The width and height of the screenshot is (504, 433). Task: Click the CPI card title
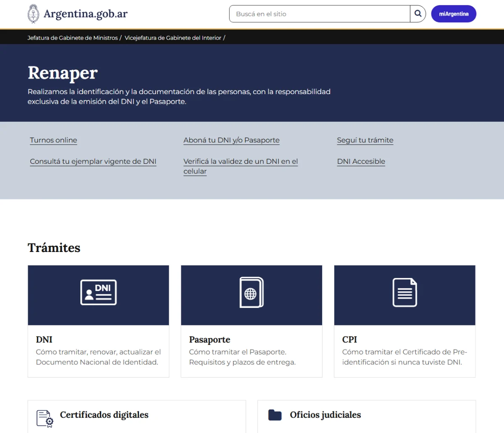pyautogui.click(x=349, y=339)
